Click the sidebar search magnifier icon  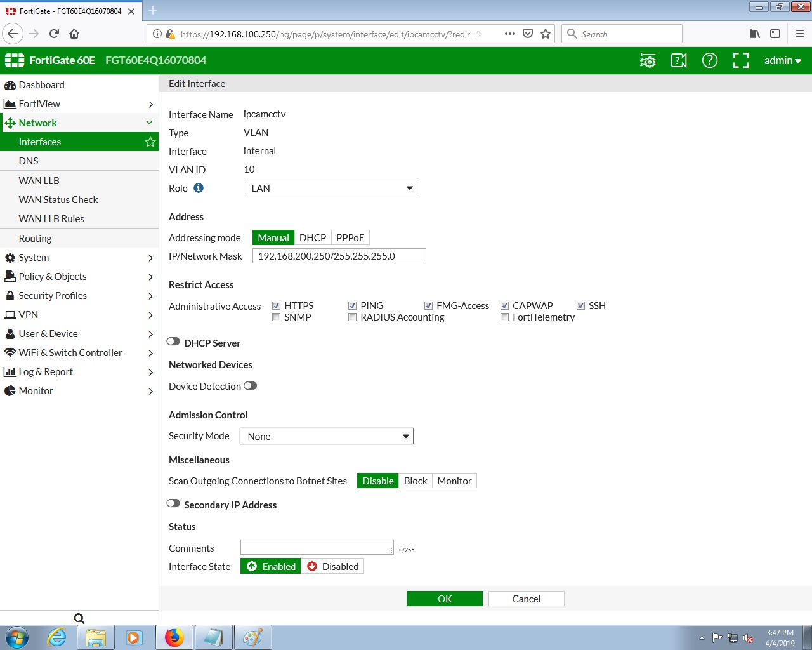79,619
